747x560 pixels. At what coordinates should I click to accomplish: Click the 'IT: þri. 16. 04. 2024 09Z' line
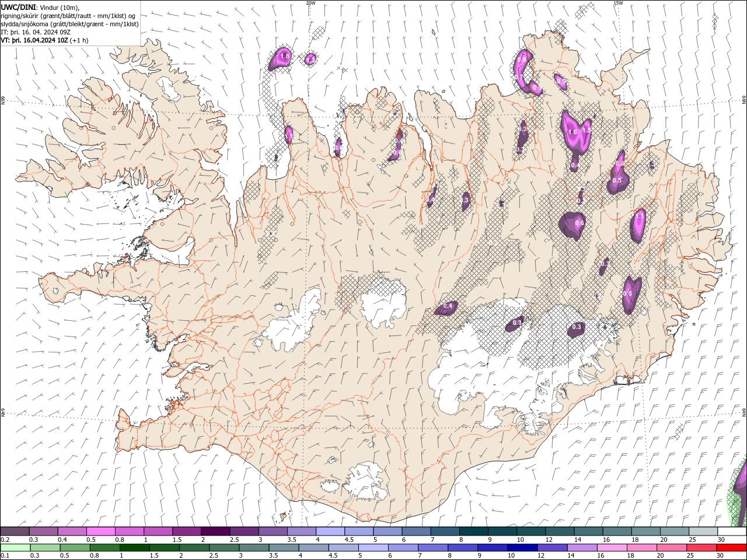click(x=36, y=32)
